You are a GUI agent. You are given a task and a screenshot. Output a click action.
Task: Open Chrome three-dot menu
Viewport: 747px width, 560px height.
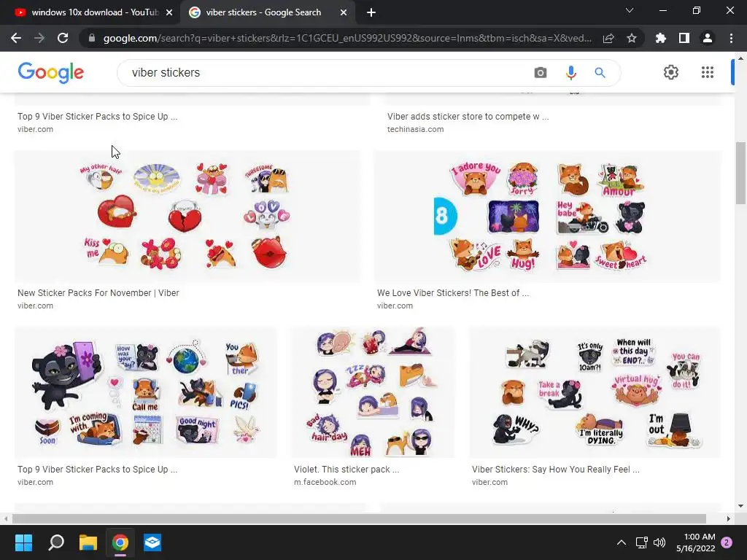pos(731,38)
